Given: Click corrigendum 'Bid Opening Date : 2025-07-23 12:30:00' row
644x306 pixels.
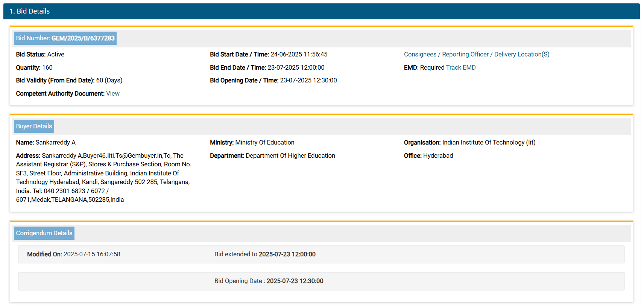Looking at the screenshot, I should click(321, 281).
